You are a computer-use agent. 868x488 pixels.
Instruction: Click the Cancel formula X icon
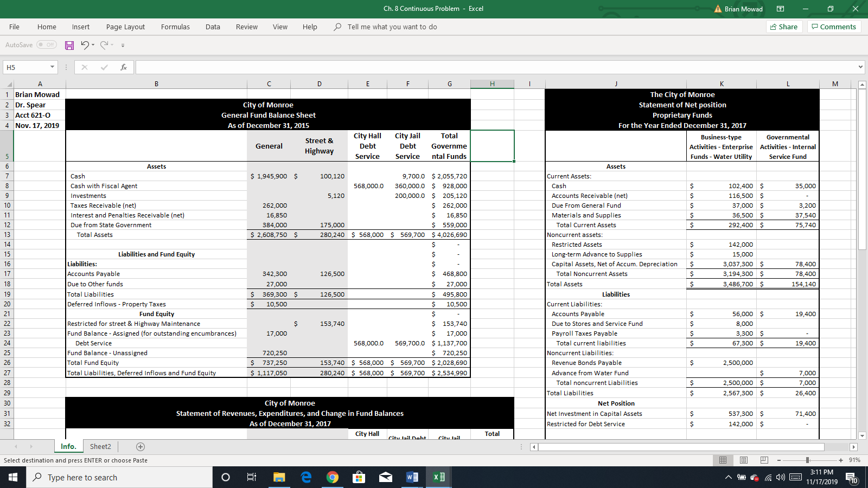point(84,67)
